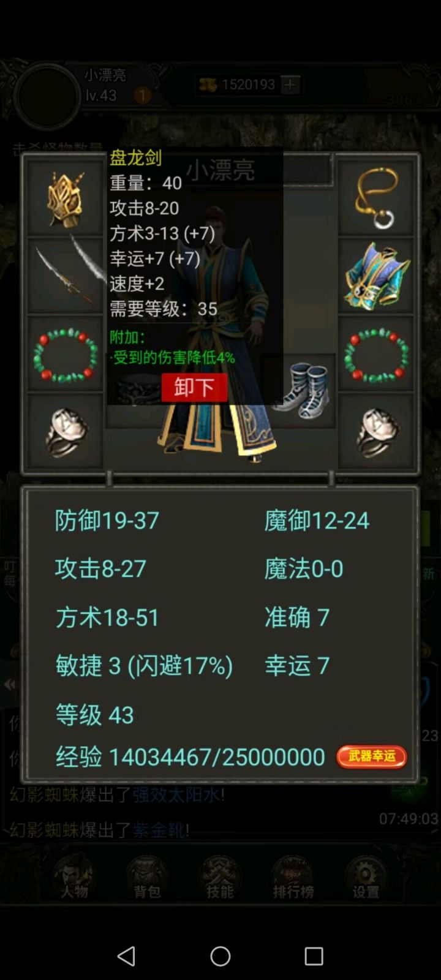Select the gold necklace equipment slot
Viewport: 441px width, 980px height.
click(376, 199)
